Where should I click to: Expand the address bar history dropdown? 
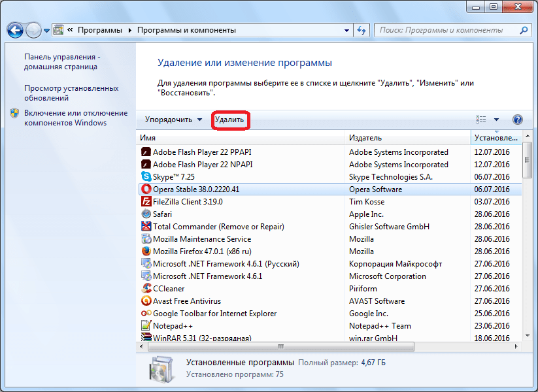(346, 30)
